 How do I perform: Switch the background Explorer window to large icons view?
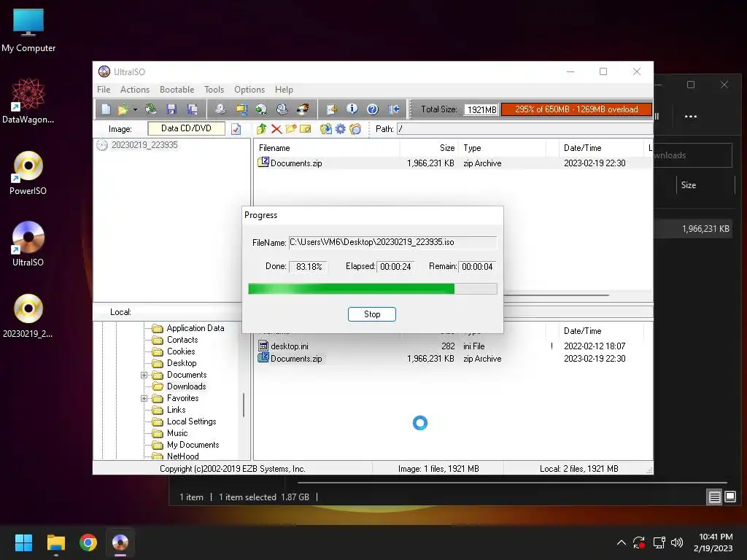click(730, 497)
